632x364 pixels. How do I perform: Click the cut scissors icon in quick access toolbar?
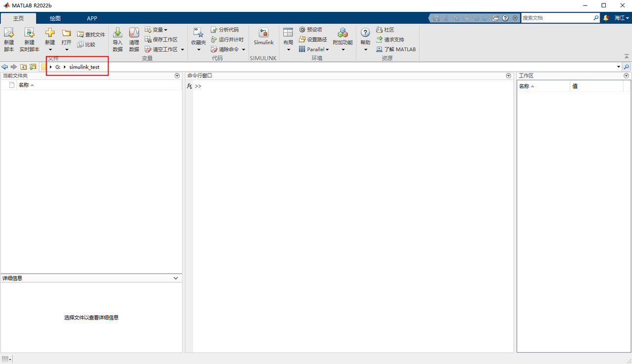click(446, 18)
